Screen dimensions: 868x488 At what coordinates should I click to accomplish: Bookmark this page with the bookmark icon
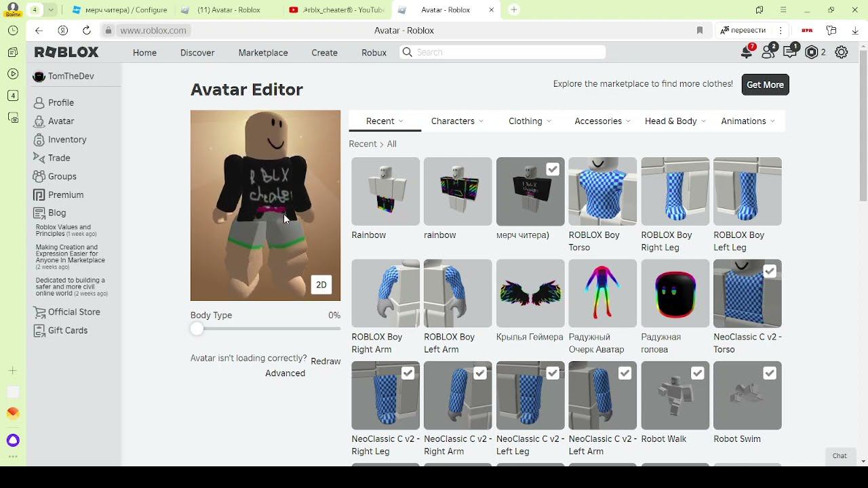[x=700, y=30]
